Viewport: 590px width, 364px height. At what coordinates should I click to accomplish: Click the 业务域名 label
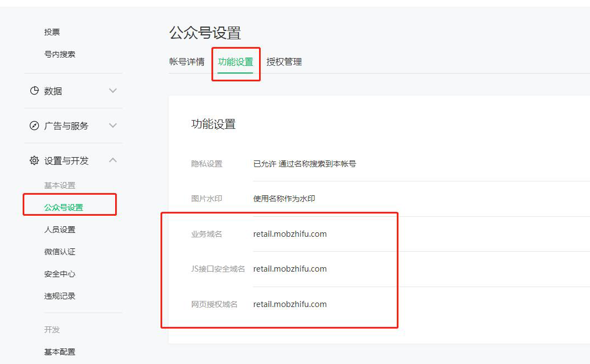click(207, 234)
